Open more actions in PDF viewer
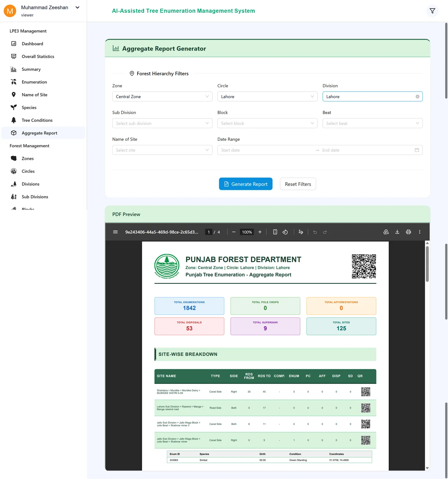This screenshot has width=448, height=479. pyautogui.click(x=420, y=232)
